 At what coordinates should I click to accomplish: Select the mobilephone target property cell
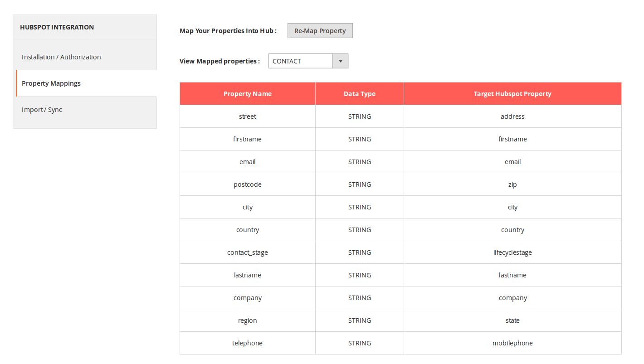click(512, 343)
